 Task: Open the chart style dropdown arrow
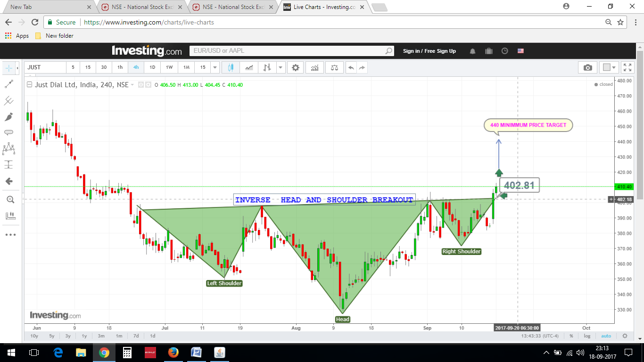click(281, 67)
